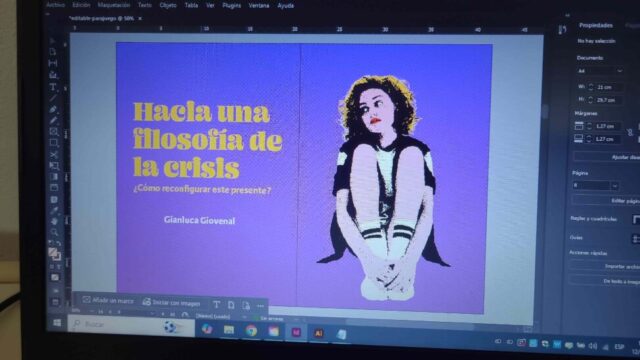Toggle the screen mode button in toolbar

56,302
